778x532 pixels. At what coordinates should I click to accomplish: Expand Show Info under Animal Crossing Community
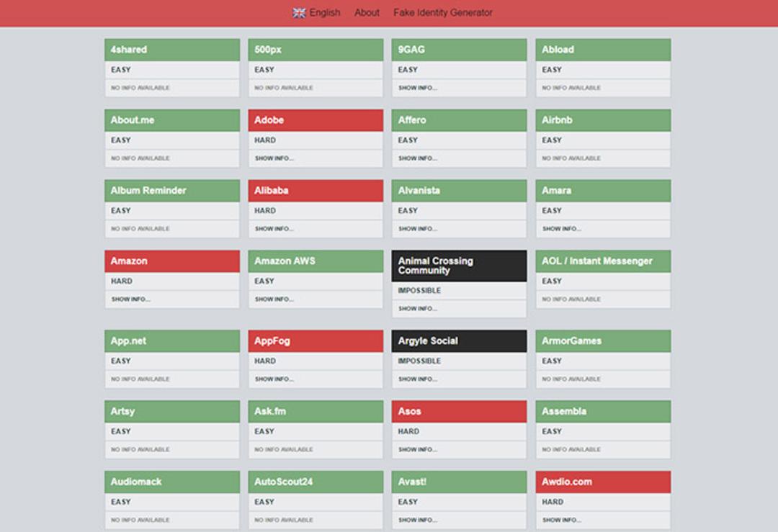tap(418, 308)
